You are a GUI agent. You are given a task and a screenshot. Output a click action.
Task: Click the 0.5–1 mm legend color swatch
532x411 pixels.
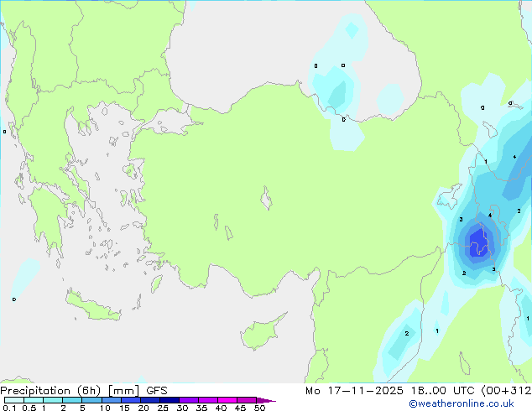[34, 400]
